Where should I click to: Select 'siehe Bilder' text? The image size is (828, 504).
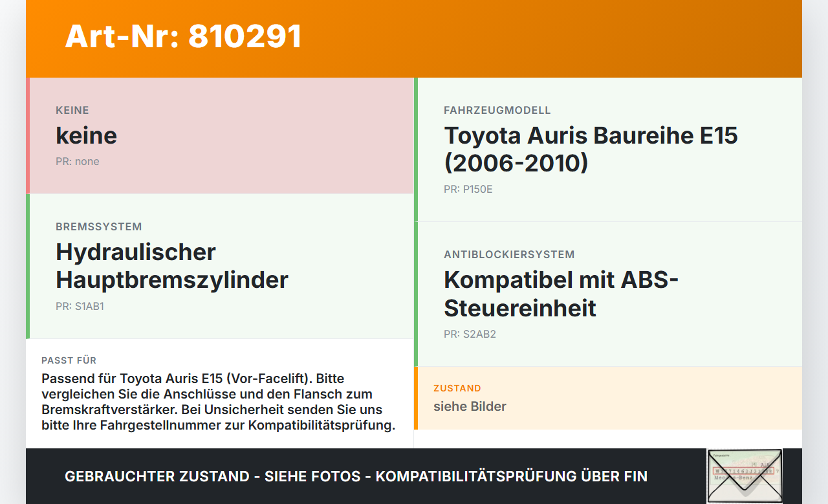pos(470,406)
